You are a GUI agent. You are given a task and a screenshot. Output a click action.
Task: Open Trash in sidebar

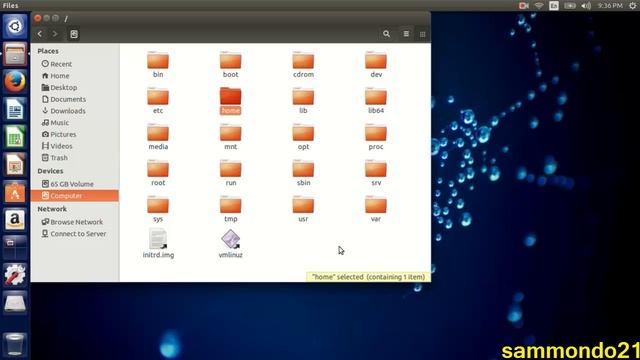coord(55,158)
